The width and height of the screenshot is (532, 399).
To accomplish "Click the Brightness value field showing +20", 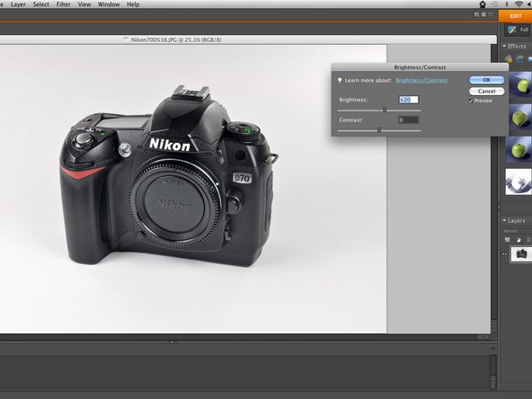I will tap(409, 100).
